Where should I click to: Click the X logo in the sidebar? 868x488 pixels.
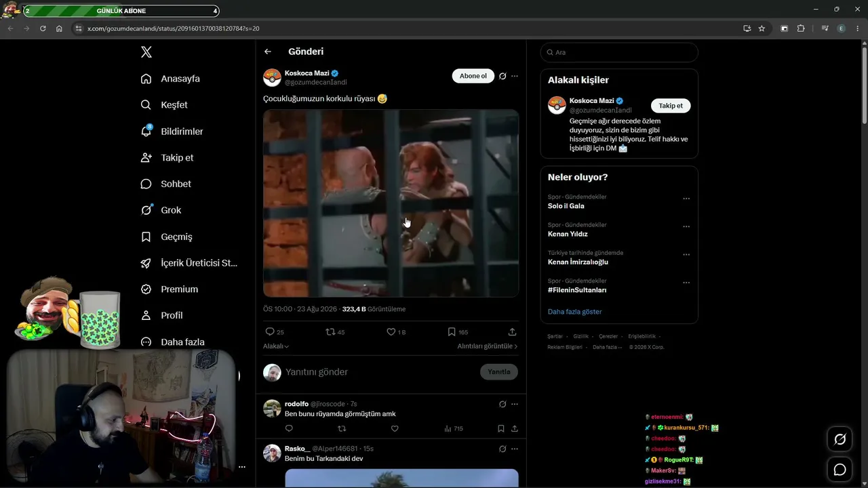click(x=146, y=52)
